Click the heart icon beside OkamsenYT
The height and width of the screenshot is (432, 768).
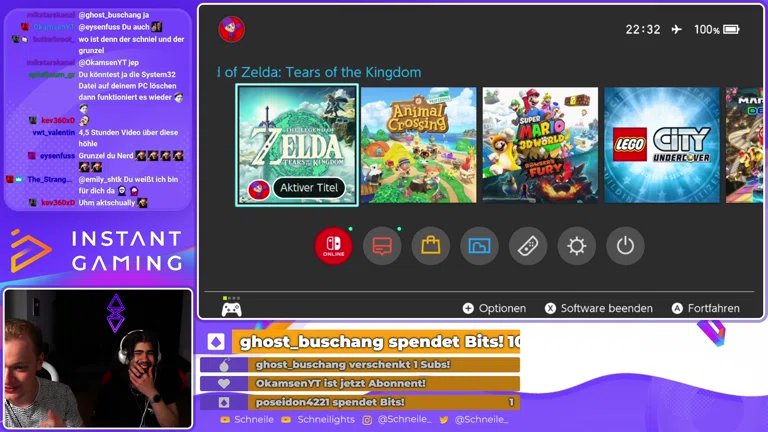(224, 384)
